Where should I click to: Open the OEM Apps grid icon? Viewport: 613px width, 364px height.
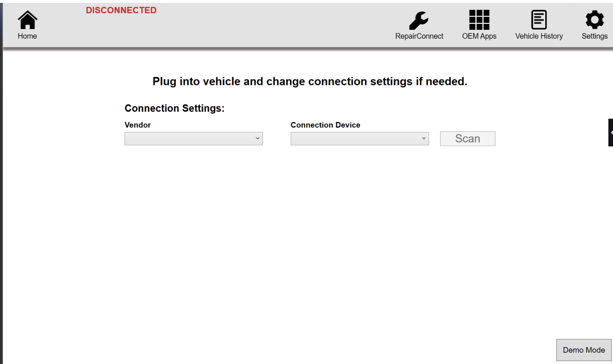click(479, 20)
